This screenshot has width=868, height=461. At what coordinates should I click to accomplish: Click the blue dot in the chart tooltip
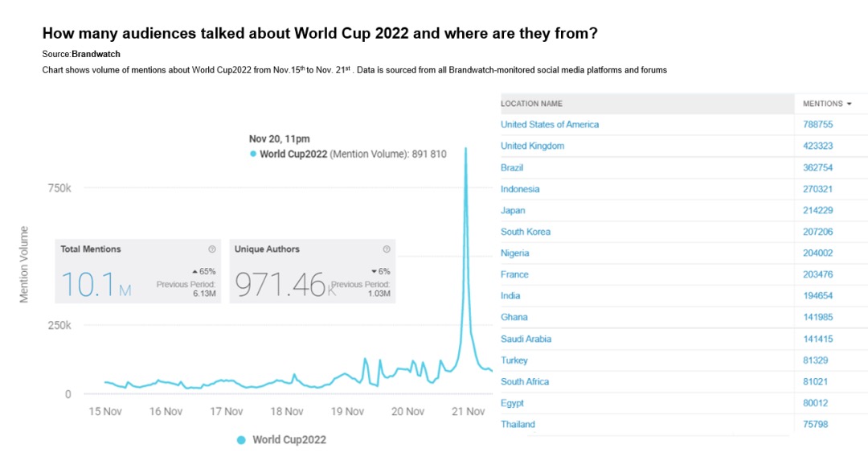coord(253,154)
